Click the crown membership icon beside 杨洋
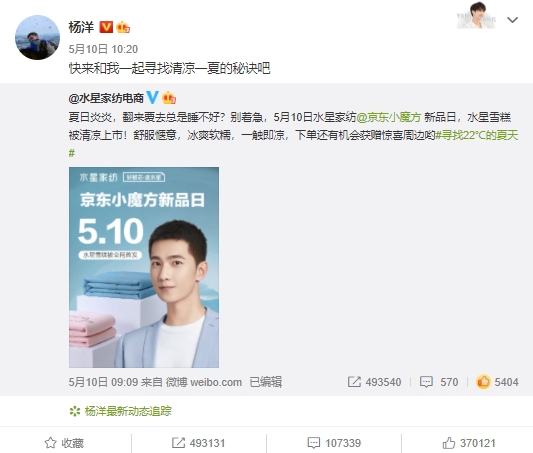 pyautogui.click(x=123, y=27)
